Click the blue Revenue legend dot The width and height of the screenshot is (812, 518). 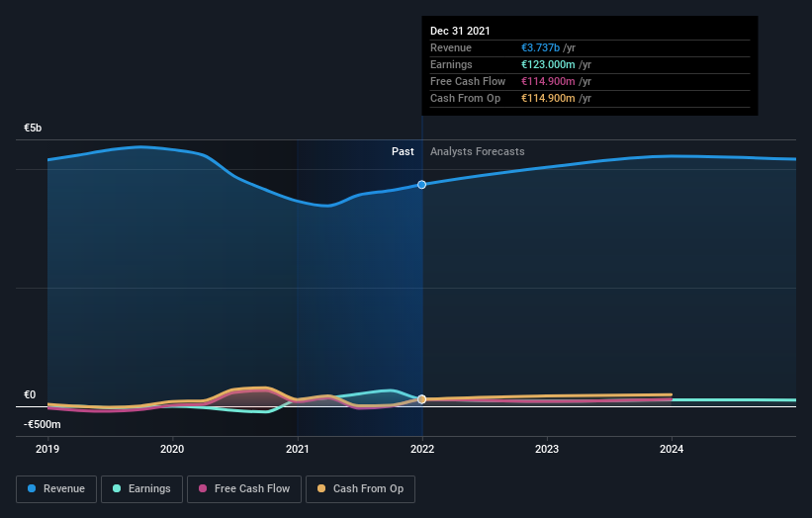32,488
